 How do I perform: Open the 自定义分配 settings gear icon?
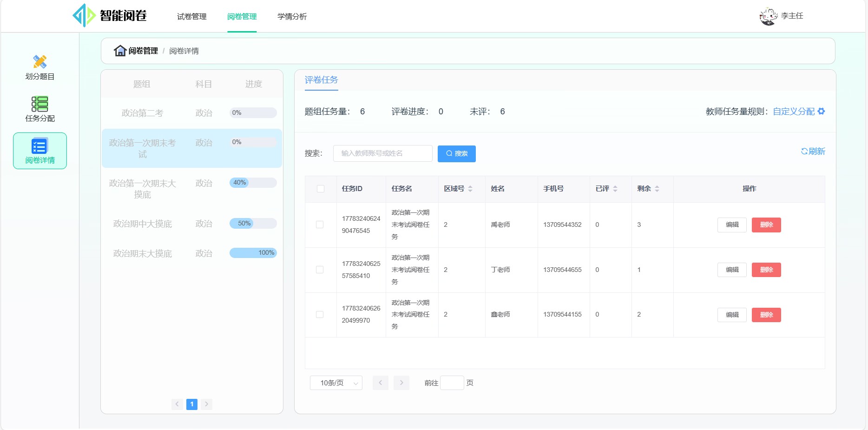pos(822,112)
